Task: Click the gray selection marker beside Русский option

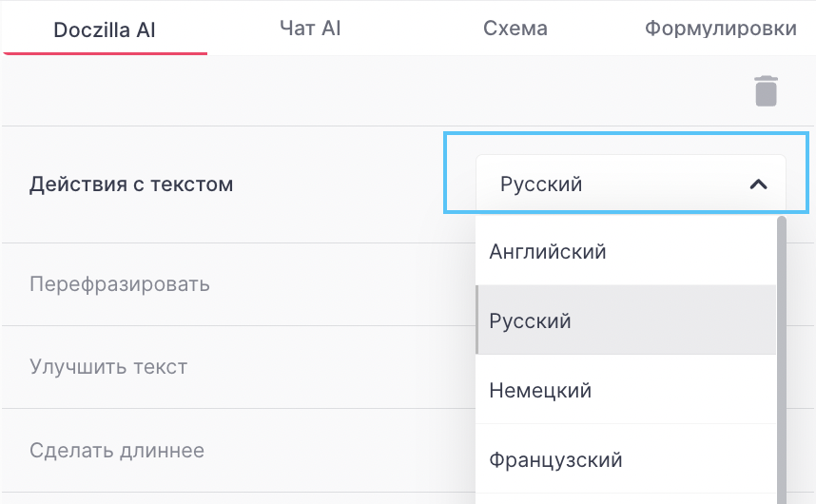Action: tap(477, 321)
